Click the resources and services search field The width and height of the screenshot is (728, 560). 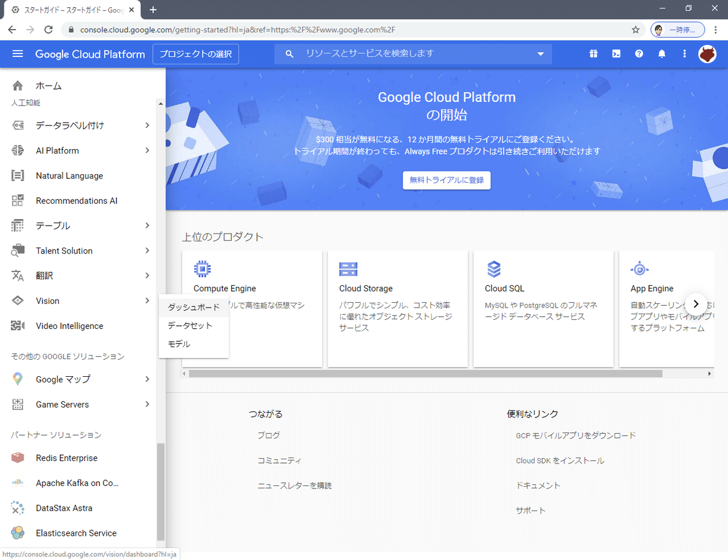tap(413, 54)
